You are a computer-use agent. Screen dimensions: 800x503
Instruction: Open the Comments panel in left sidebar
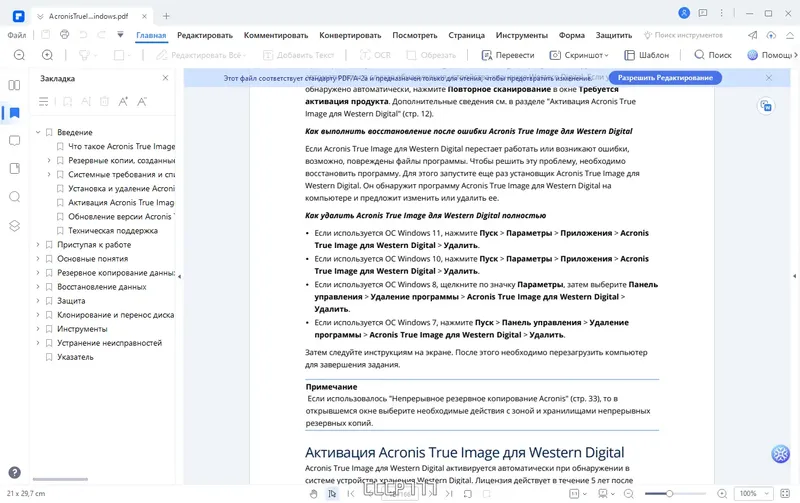(14, 141)
